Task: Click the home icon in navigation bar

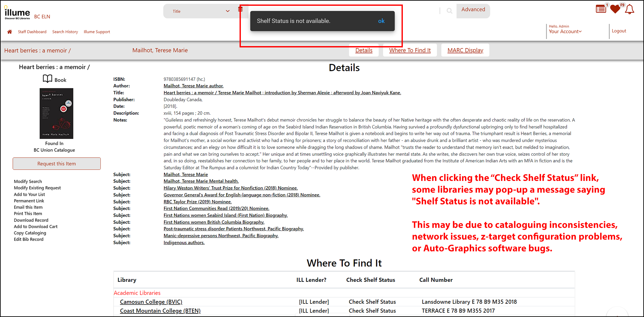Action: pyautogui.click(x=10, y=32)
